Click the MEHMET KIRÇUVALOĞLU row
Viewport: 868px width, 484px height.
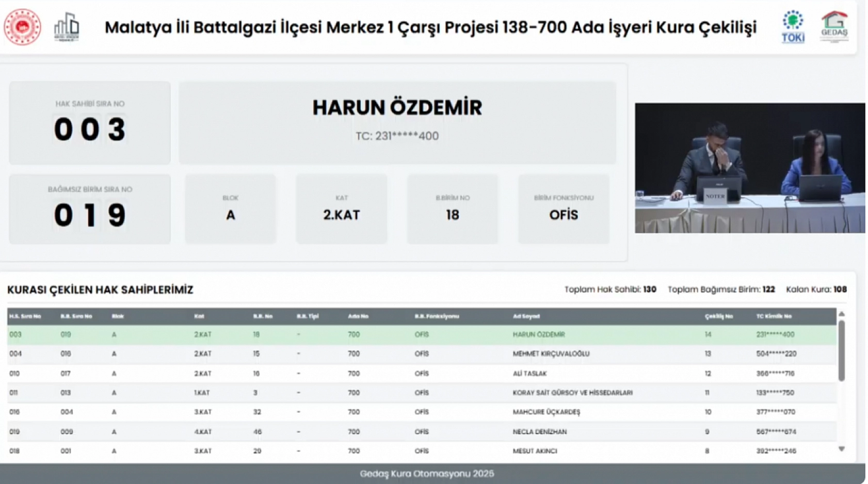click(x=361, y=354)
